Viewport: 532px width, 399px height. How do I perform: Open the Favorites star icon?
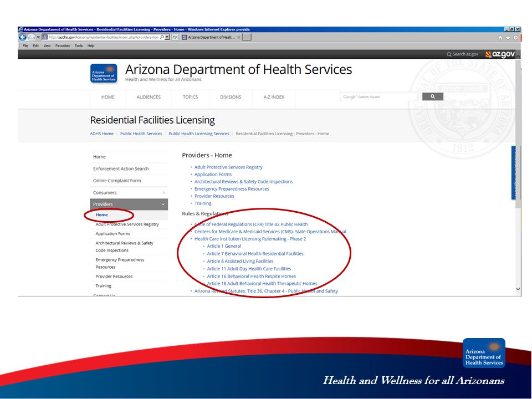tap(508, 38)
